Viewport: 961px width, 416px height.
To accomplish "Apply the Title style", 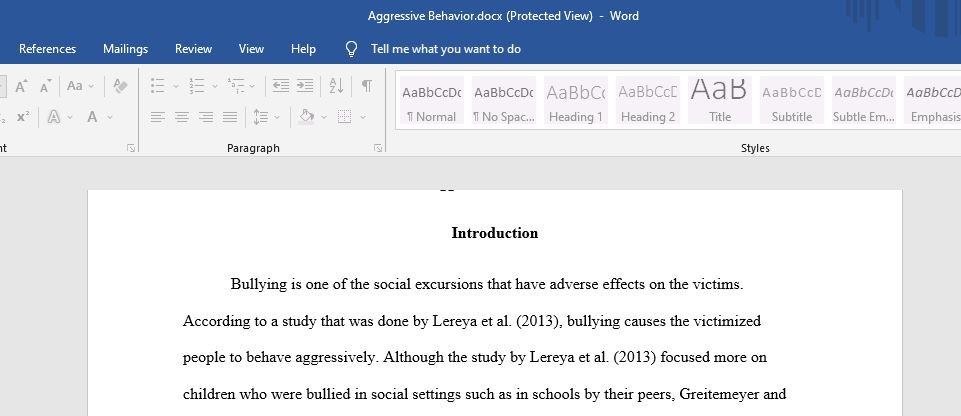I will (x=720, y=100).
